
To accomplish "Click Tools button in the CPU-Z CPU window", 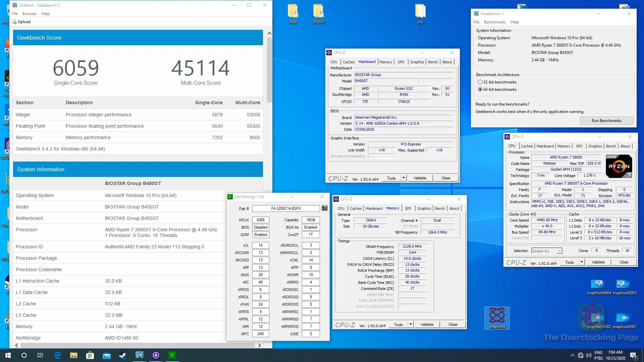I will pos(570,262).
